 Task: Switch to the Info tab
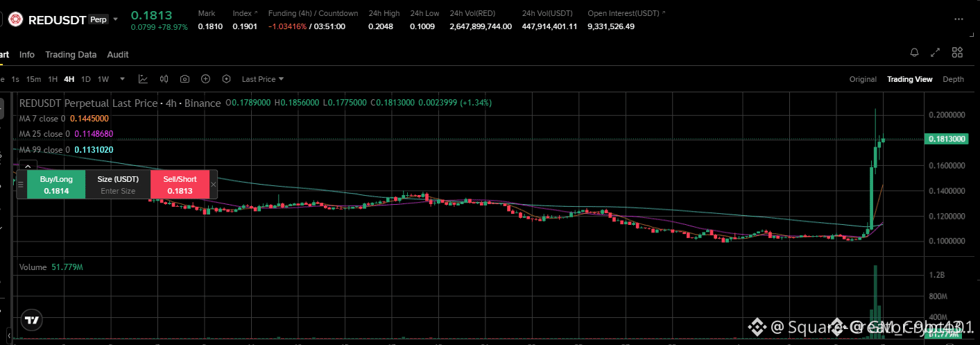pyautogui.click(x=27, y=54)
